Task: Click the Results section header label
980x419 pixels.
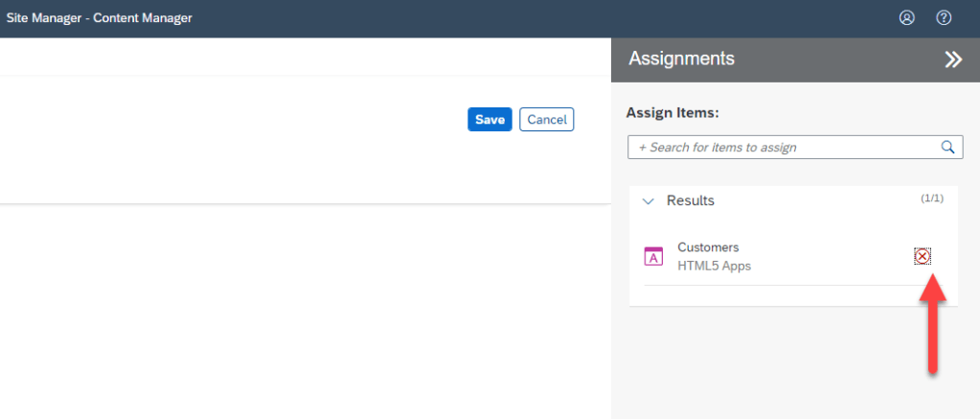Action: [690, 200]
